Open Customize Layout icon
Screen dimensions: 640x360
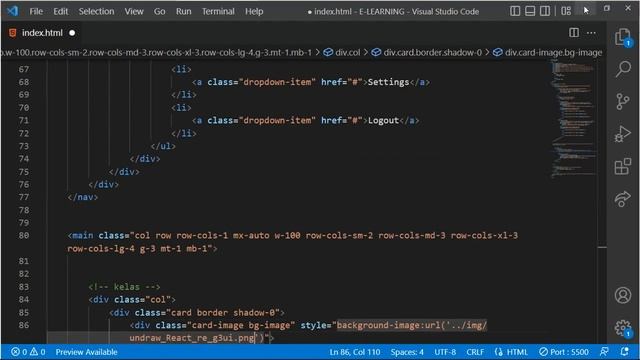(x=566, y=11)
